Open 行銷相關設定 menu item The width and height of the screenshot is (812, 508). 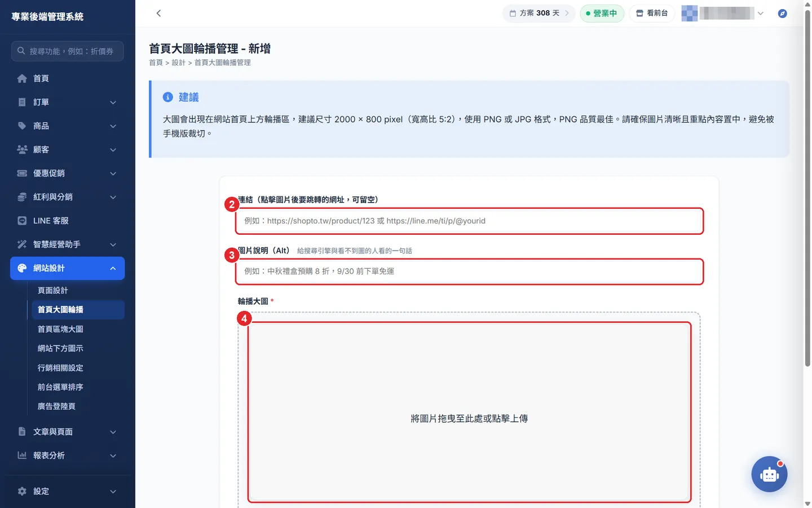[x=78, y=367]
